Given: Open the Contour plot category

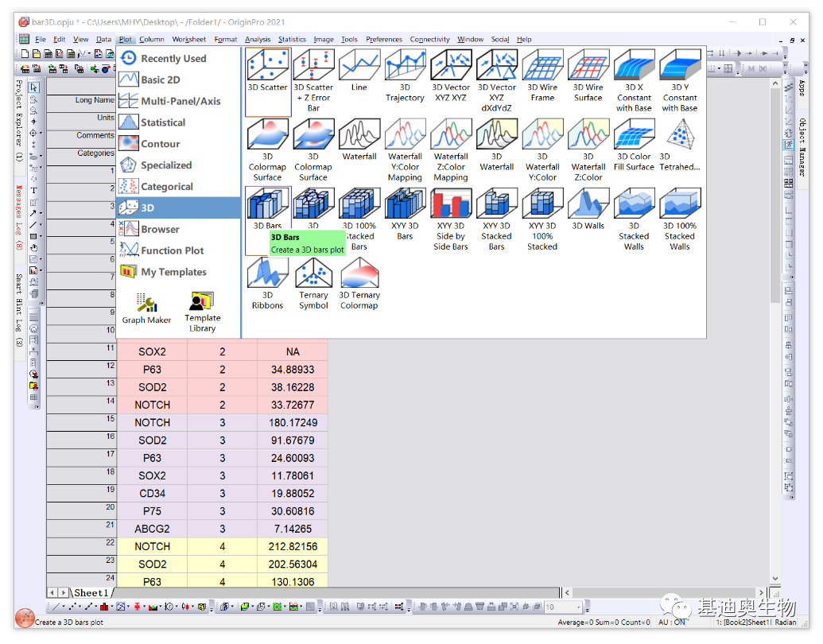Looking at the screenshot, I should [160, 144].
